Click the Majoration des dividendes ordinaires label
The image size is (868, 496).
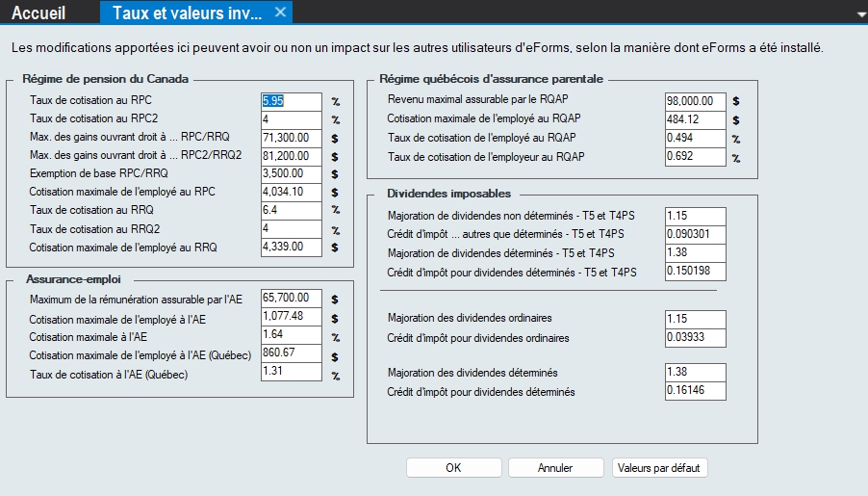470,318
